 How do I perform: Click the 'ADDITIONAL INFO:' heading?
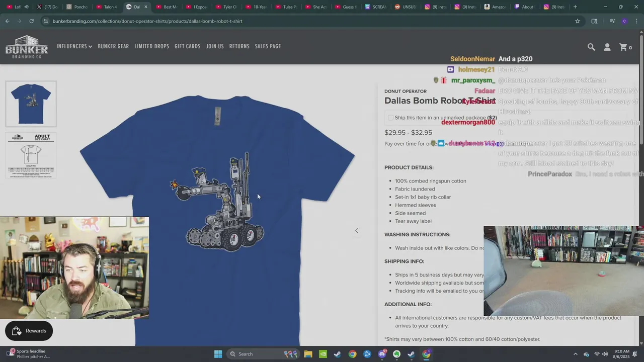click(408, 304)
